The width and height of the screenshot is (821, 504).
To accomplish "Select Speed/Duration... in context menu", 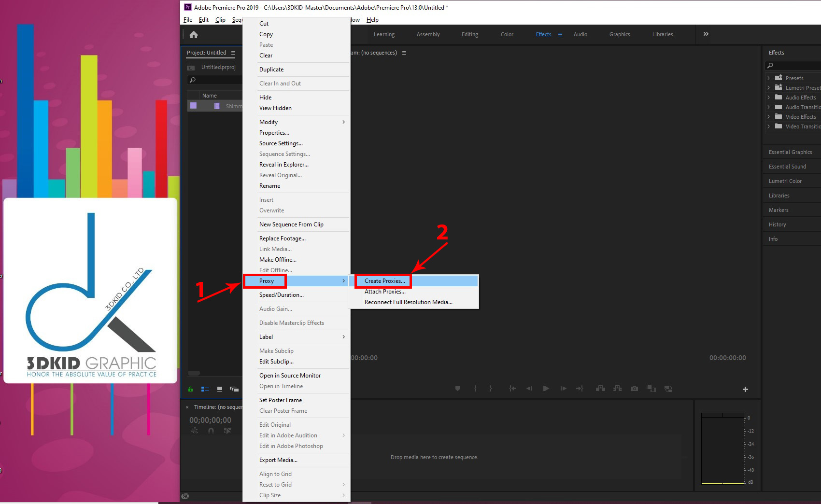I will [x=296, y=295].
